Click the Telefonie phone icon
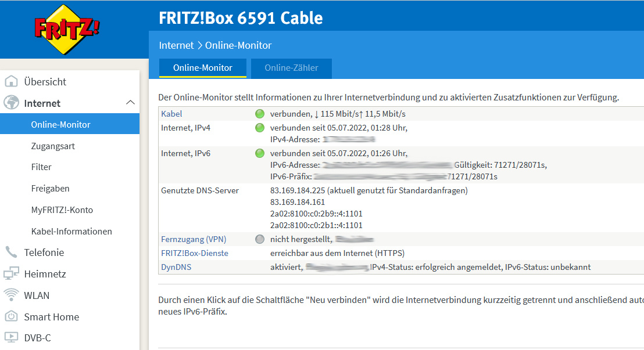 click(12, 252)
